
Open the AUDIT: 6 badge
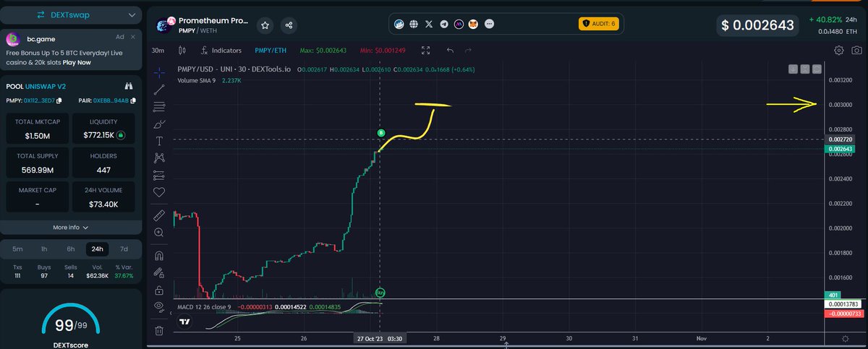coord(598,24)
